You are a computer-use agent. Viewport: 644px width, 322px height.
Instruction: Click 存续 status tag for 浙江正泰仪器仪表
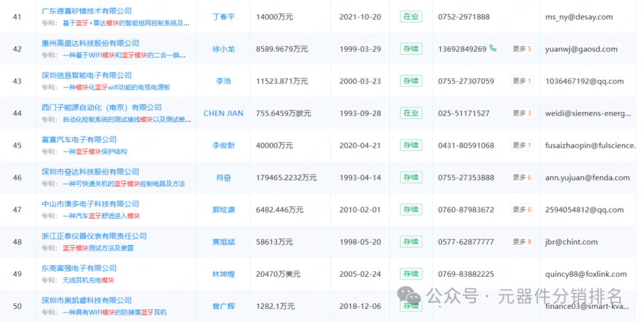pyautogui.click(x=411, y=241)
